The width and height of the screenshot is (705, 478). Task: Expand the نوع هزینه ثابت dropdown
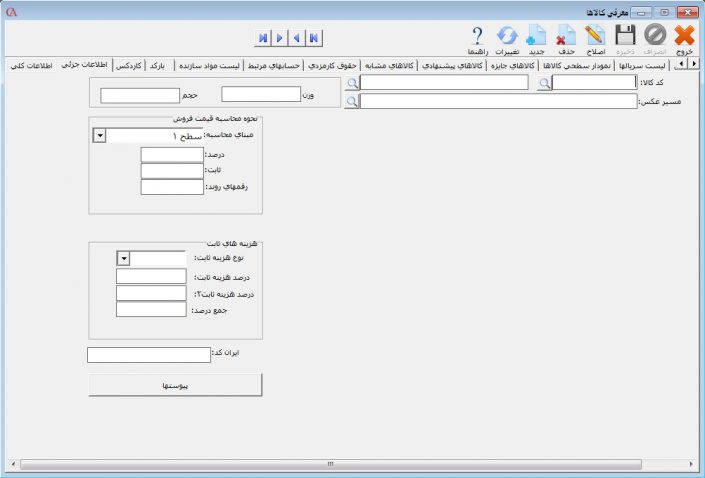click(x=123, y=259)
